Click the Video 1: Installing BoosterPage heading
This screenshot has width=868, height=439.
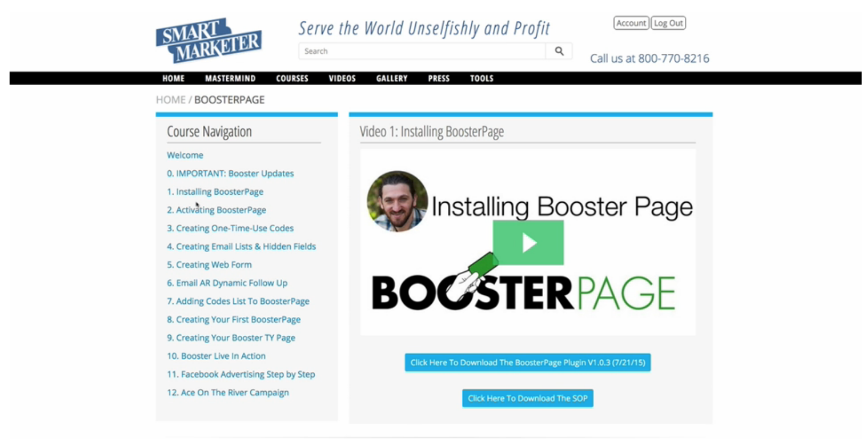[x=432, y=131]
